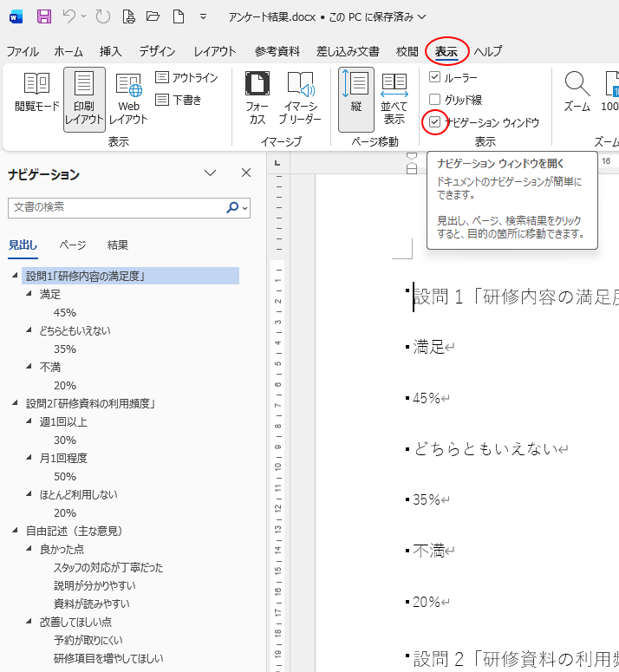Undo the last action
The height and width of the screenshot is (672, 619).
tap(69, 16)
